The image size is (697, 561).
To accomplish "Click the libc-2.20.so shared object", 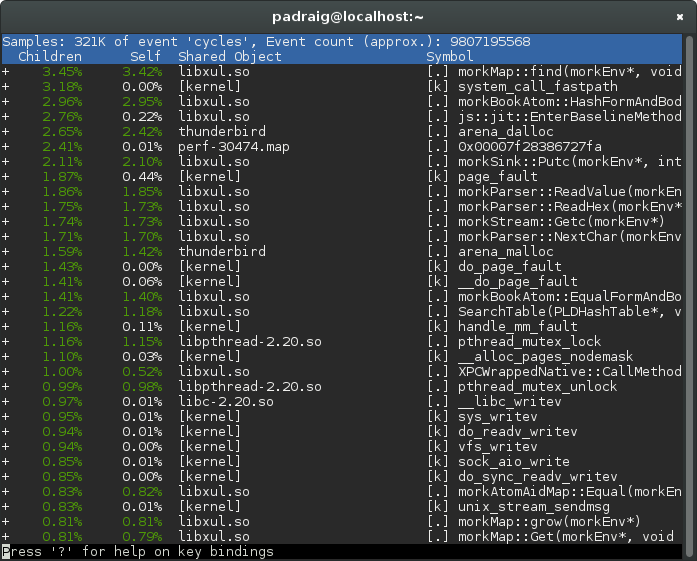I will [x=226, y=402].
